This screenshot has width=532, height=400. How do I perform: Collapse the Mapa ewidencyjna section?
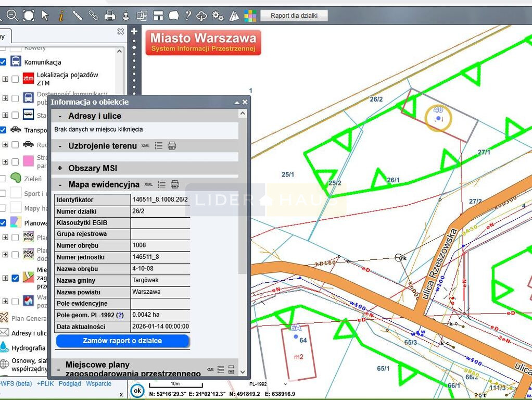pyautogui.click(x=60, y=185)
